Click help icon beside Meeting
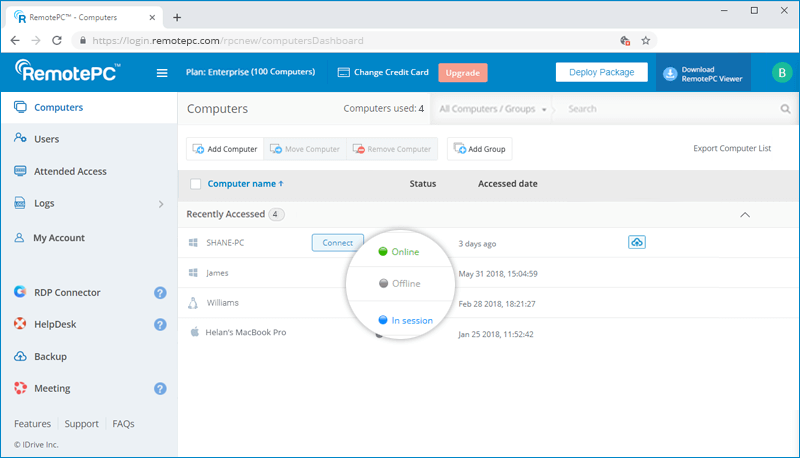800x458 pixels. coord(160,389)
